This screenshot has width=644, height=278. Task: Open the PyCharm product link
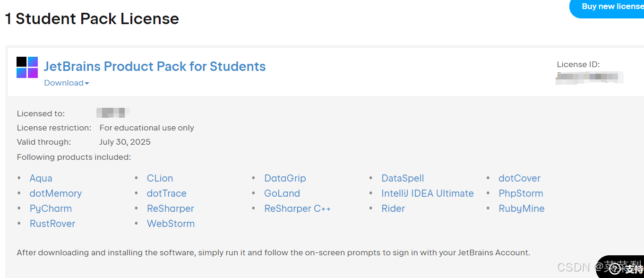[x=51, y=208]
